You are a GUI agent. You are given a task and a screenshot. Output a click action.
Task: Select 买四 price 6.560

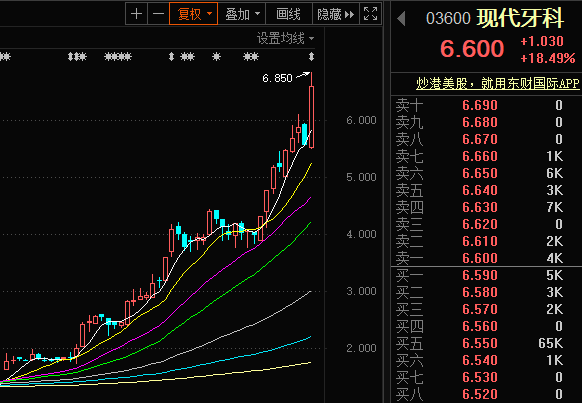pyautogui.click(x=480, y=326)
